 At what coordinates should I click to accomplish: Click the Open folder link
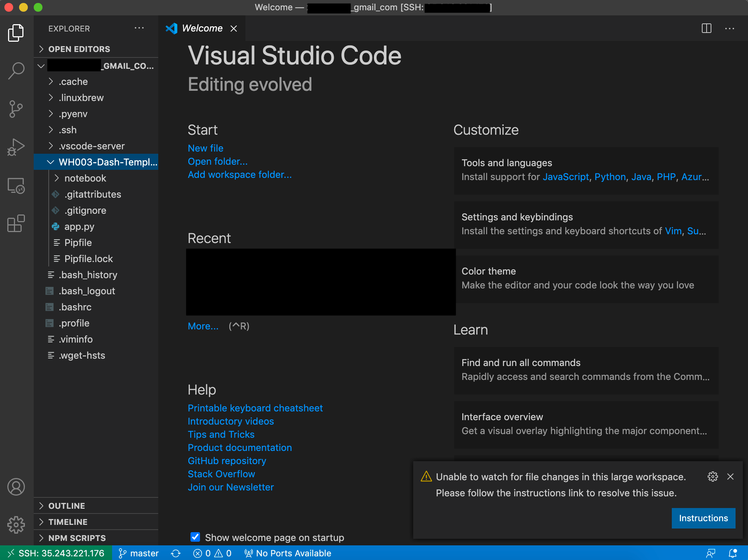218,161
